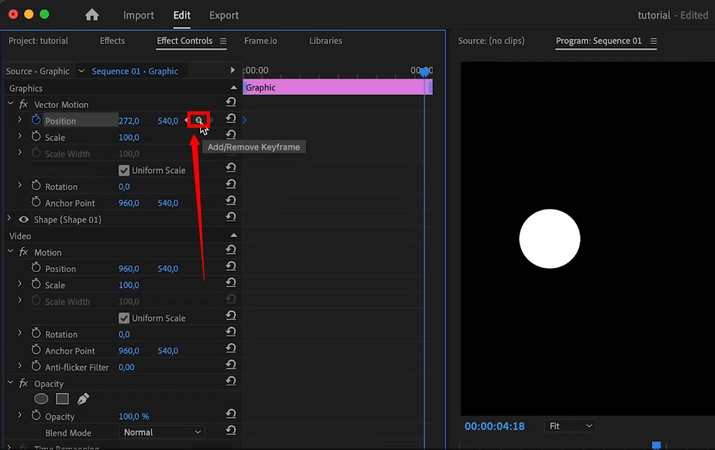Toggle the Anti-flicker Filter stopwatch
This screenshot has width=715, height=450.
[x=36, y=367]
